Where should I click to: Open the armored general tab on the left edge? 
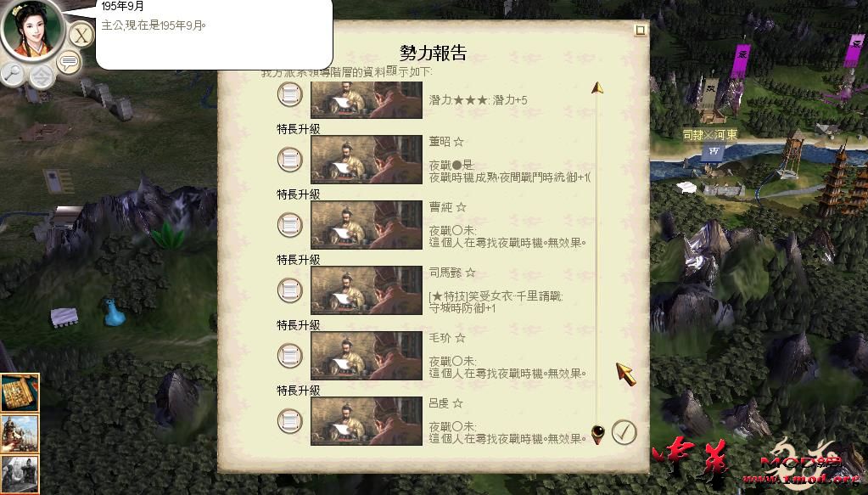(20, 434)
